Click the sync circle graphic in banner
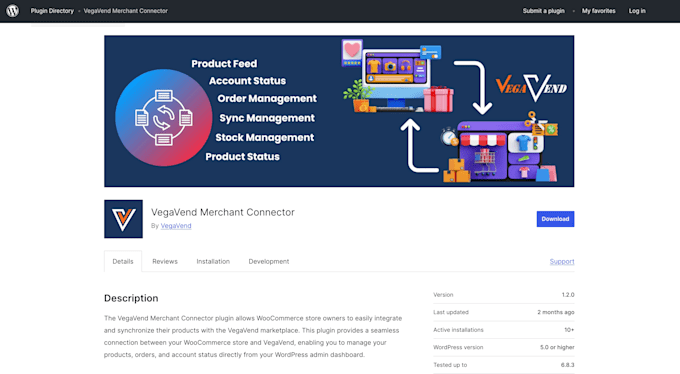Image resolution: width=680 pixels, height=374 pixels. point(163,118)
